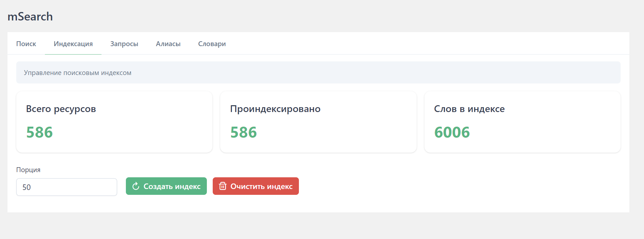This screenshot has height=239, width=644.
Task: Click the 586 value under Проиндексировано
Action: (244, 132)
